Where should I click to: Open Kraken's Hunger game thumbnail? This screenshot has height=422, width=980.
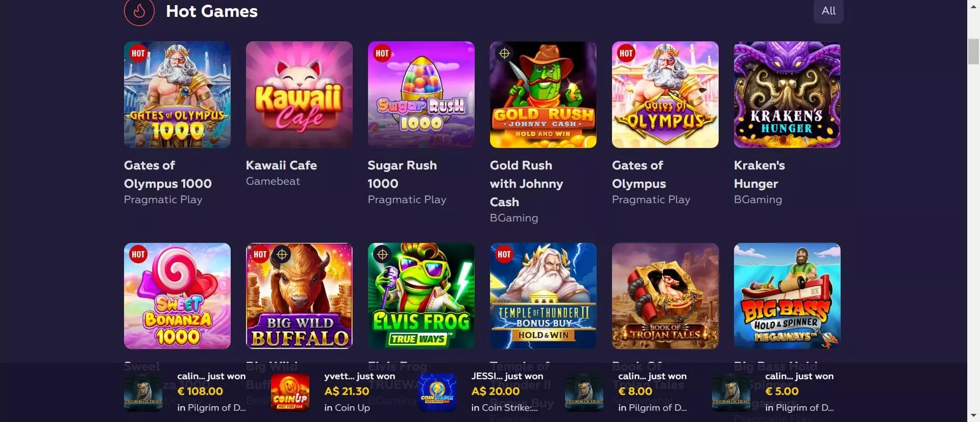coord(787,94)
